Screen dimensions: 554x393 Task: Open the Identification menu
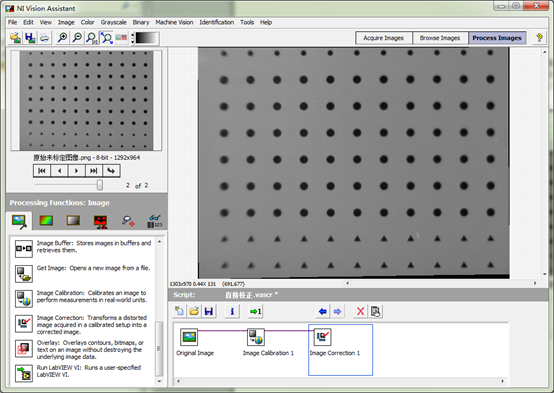point(217,22)
